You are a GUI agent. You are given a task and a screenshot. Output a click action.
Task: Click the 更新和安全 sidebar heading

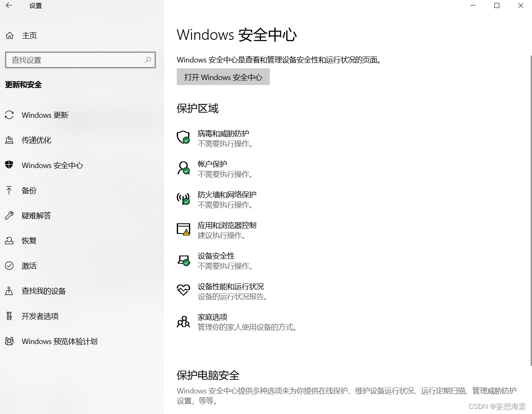tap(23, 85)
